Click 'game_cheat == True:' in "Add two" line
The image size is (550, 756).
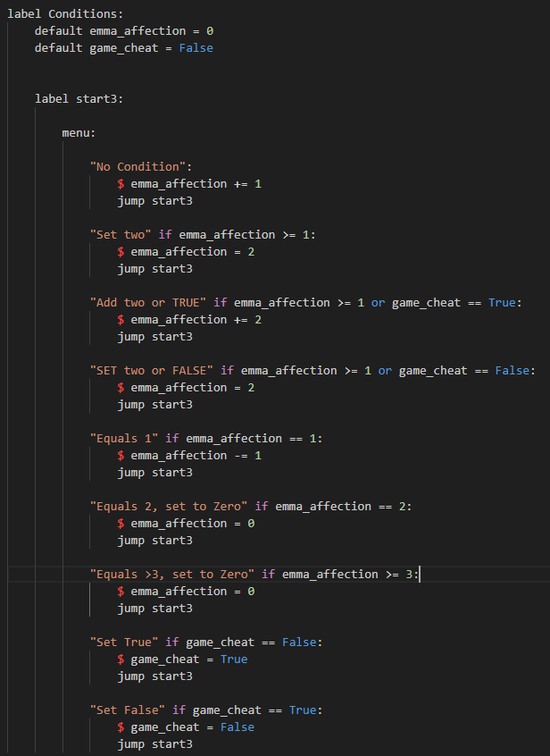(457, 303)
